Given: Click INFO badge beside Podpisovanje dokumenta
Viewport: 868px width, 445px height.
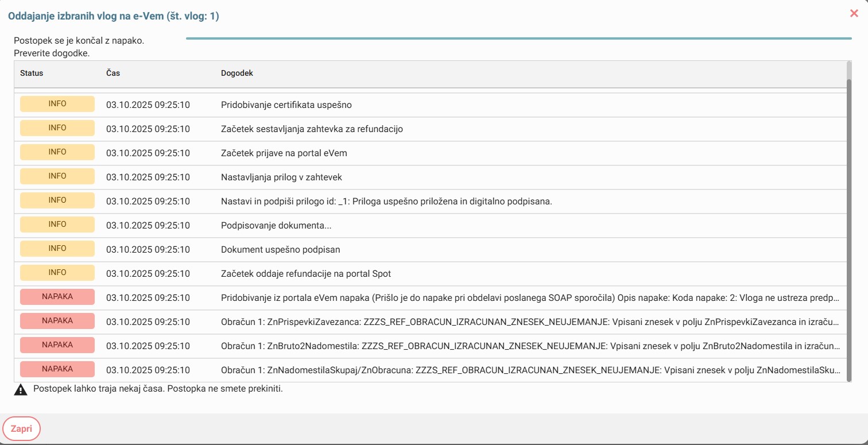Looking at the screenshot, I should 57,225.
